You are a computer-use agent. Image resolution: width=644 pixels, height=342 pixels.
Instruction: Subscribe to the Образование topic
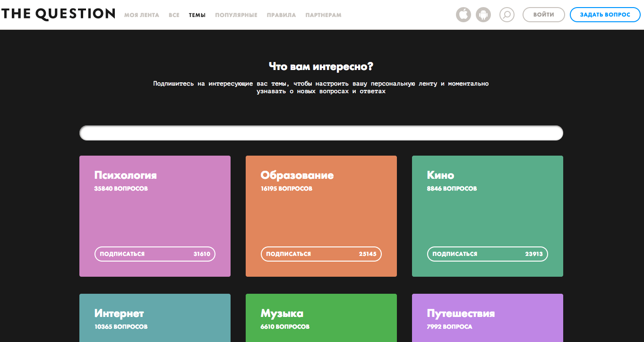[321, 254]
